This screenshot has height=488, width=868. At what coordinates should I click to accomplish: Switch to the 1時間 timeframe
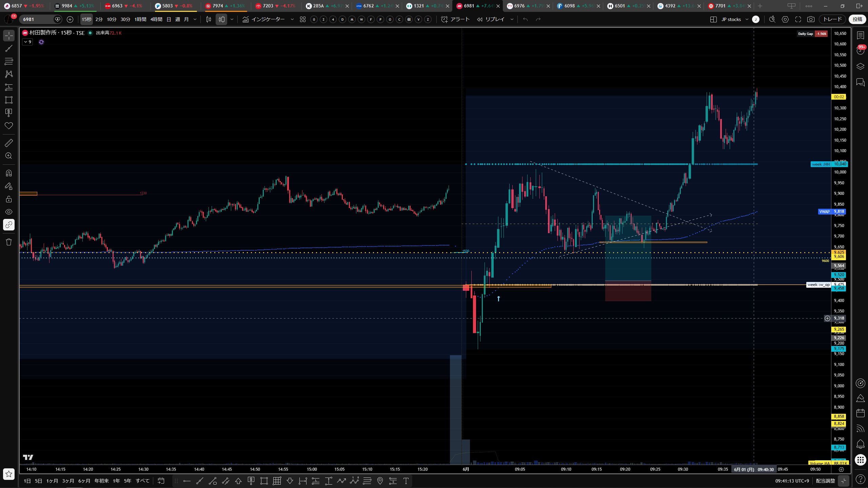[x=140, y=19]
